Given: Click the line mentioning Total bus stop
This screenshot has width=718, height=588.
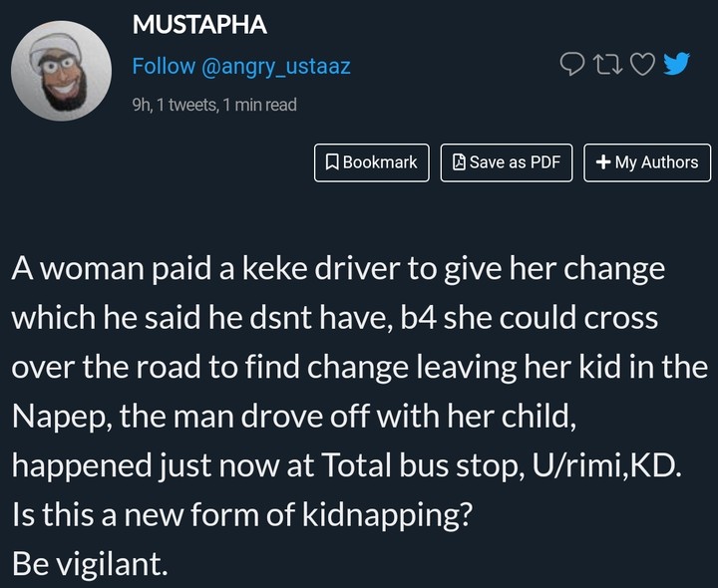Looking at the screenshot, I should click(x=345, y=466).
